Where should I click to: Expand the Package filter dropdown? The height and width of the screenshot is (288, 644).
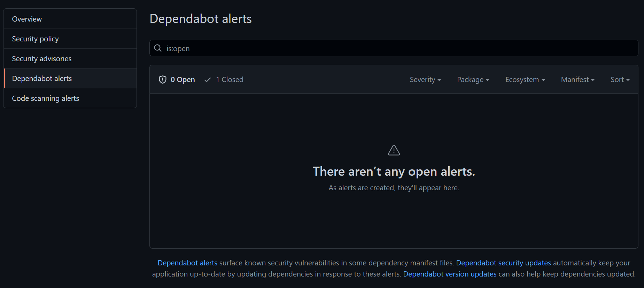[473, 80]
